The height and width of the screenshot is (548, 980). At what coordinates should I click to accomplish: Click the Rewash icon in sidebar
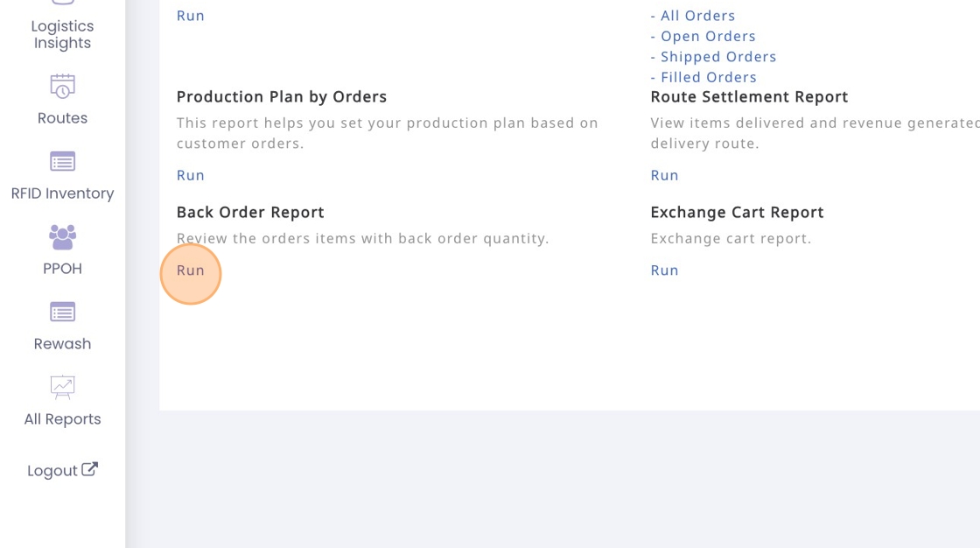tap(62, 313)
